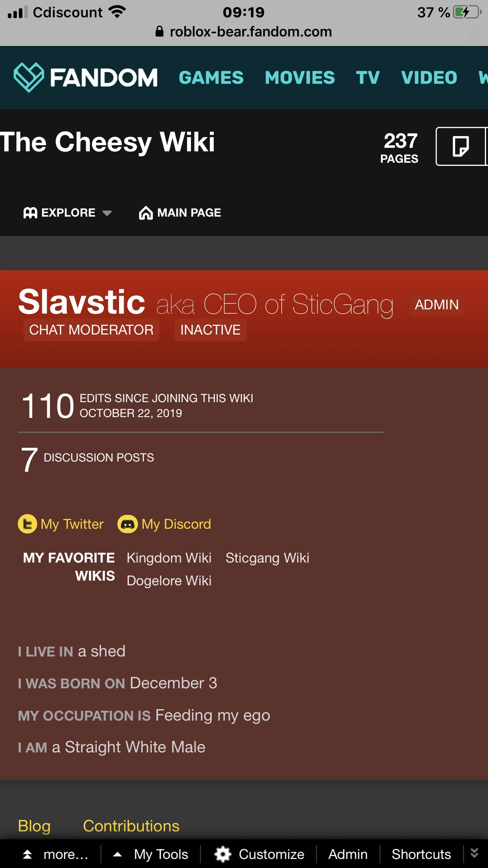Click the Fandom heart logo icon
The height and width of the screenshot is (868, 488).
pos(29,77)
